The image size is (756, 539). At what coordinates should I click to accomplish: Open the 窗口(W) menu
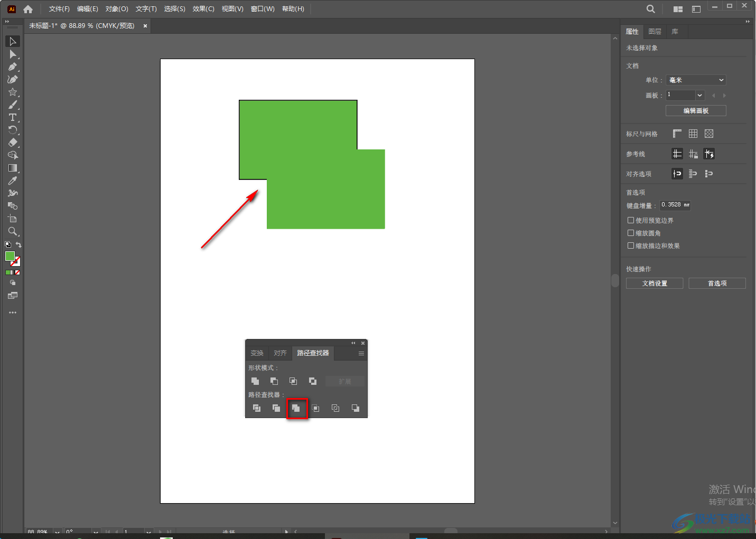tap(263, 9)
